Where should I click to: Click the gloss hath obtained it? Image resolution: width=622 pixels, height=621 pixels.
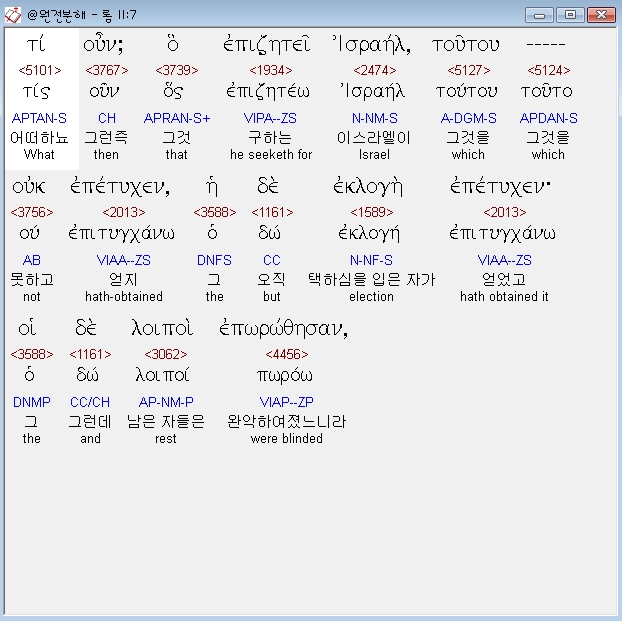504,296
